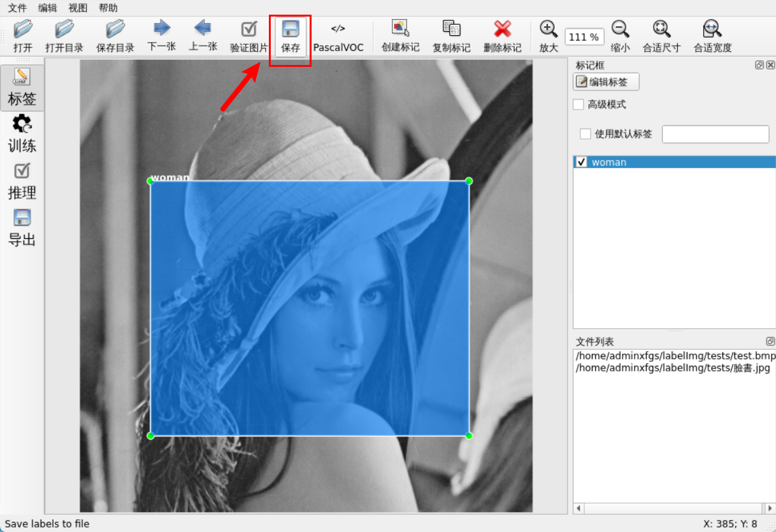Go to next image with 下一张
Screen dimensions: 776x532
tap(162, 36)
